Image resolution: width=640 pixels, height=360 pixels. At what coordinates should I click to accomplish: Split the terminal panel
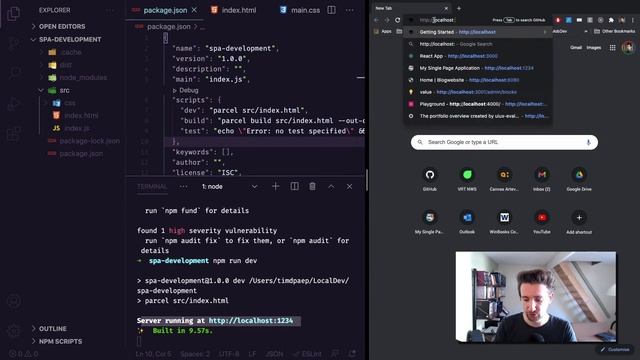click(294, 187)
